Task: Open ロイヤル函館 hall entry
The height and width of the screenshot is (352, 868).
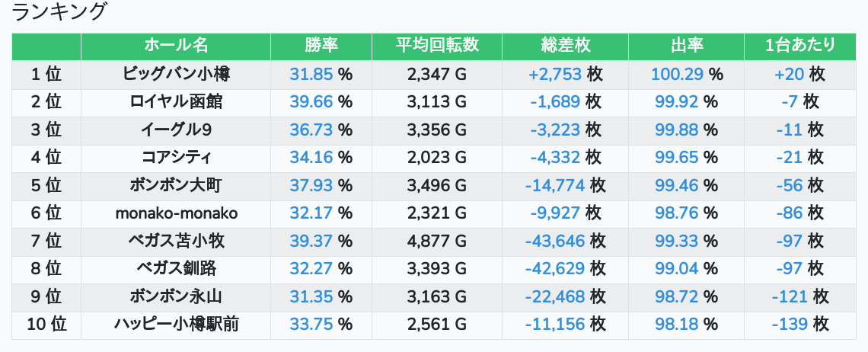Action: pyautogui.click(x=176, y=102)
